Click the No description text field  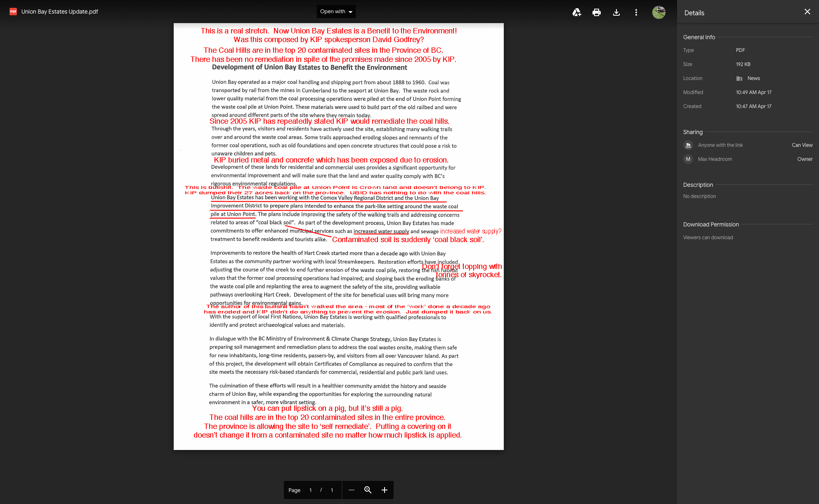click(699, 196)
